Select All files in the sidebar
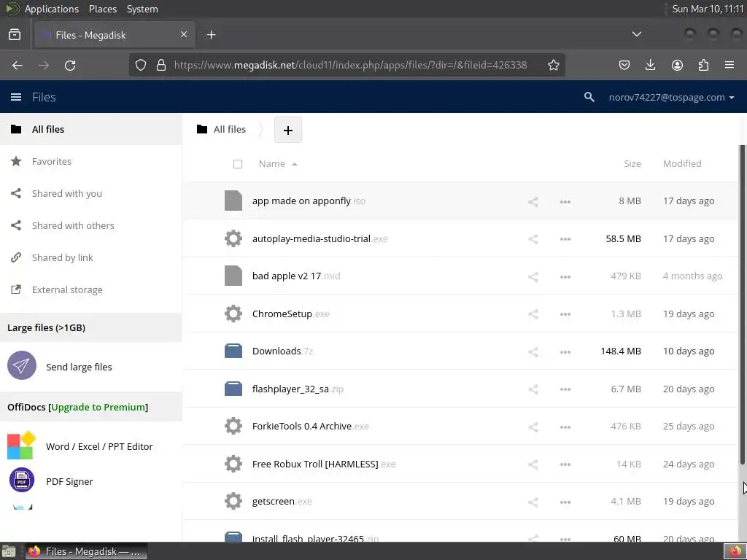 tap(90, 129)
